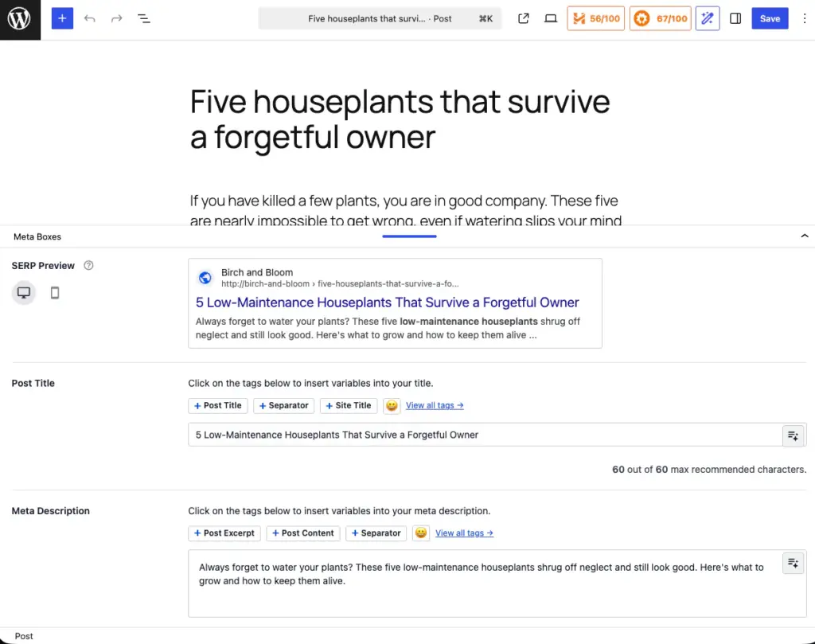The width and height of the screenshot is (815, 644).
Task: Click the SERP preview URL text
Action: coord(340,284)
